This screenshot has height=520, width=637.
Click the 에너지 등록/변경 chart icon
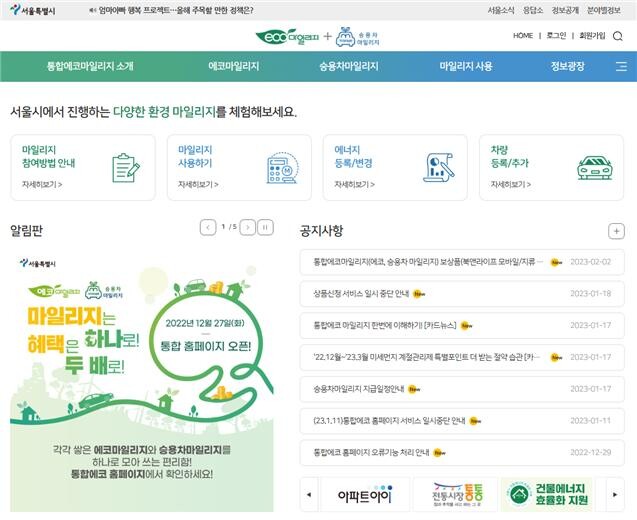(x=438, y=167)
